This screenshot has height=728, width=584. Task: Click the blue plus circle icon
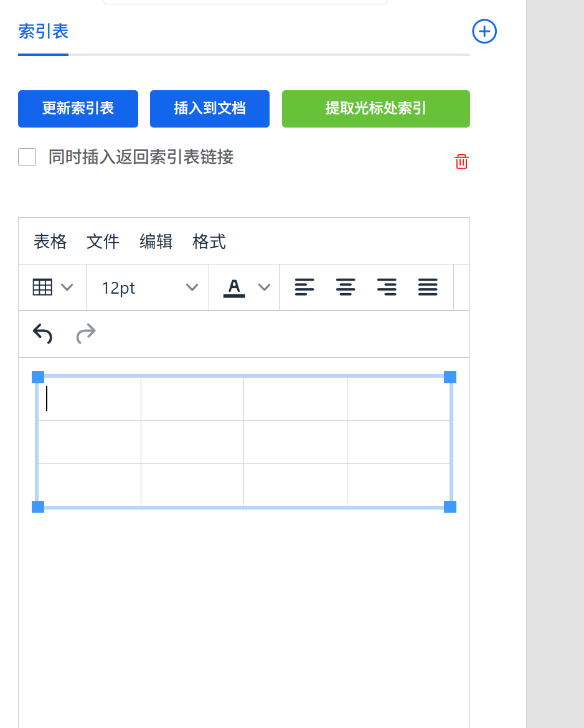point(484,31)
